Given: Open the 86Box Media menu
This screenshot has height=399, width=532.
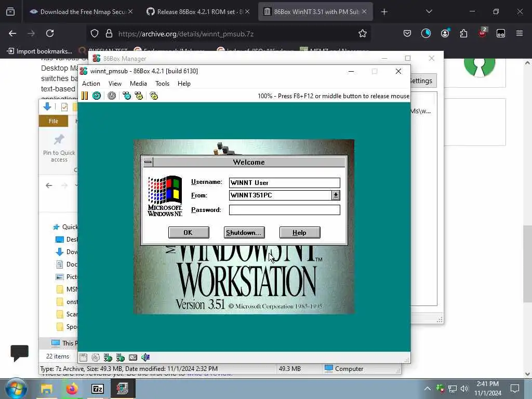Looking at the screenshot, I should click(x=138, y=84).
